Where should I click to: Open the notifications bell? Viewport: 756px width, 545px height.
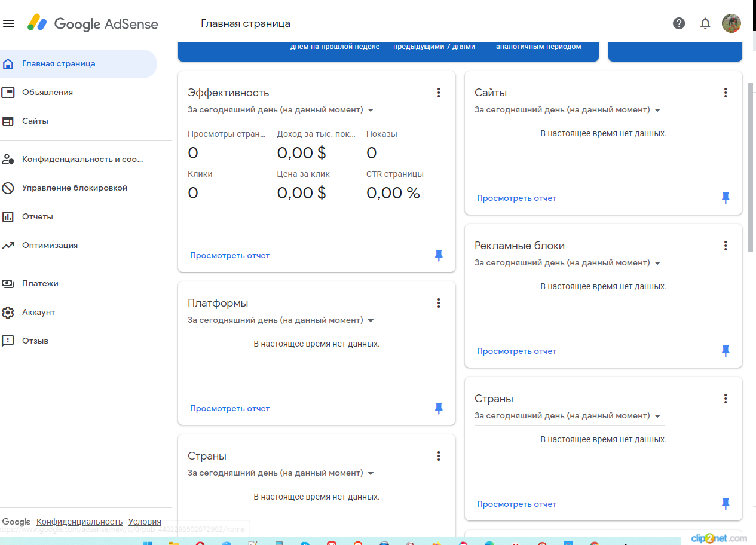point(705,23)
